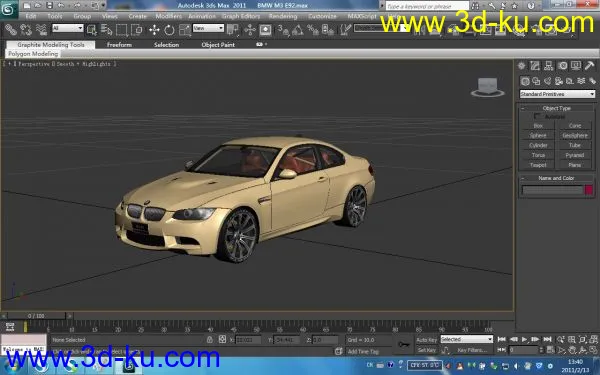Switch to the Object Paint ribbon tab
The width and height of the screenshot is (600, 375).
tap(218, 45)
